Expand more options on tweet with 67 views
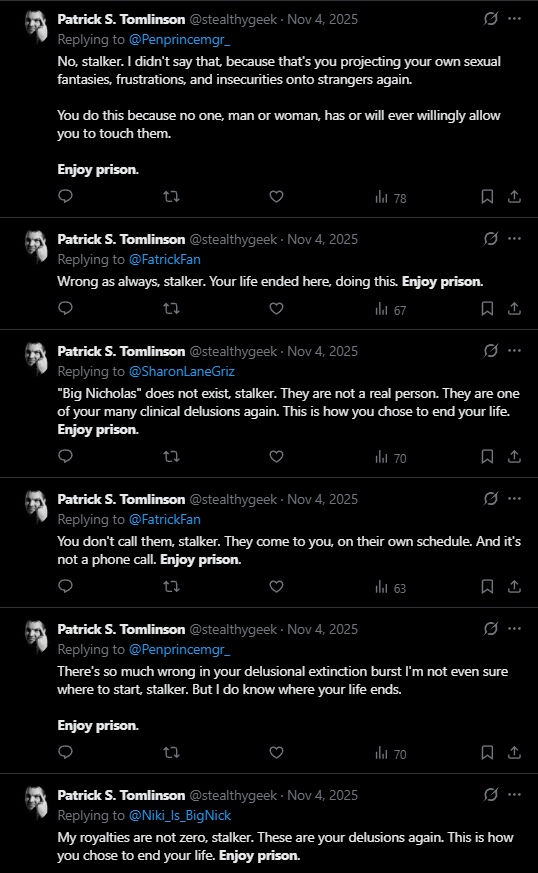 (515, 239)
